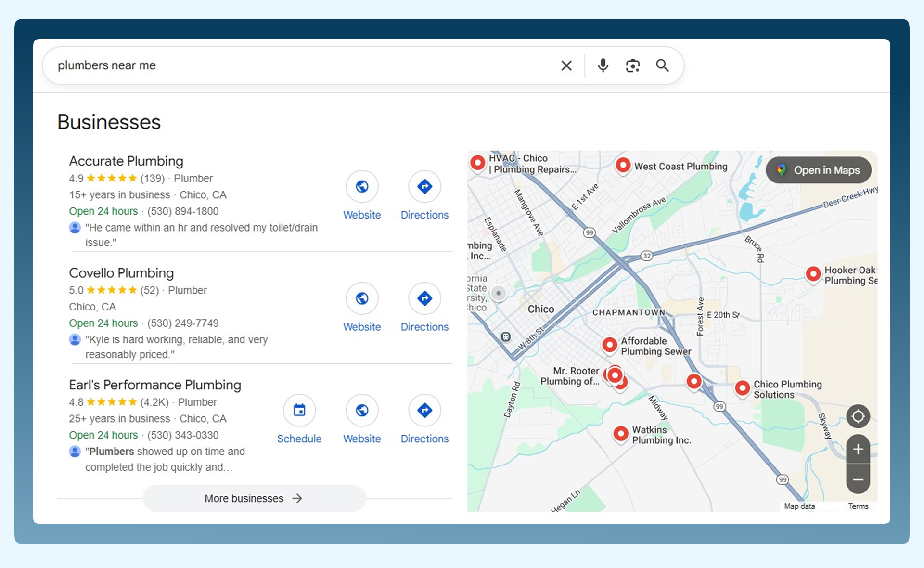Select Mr. Rooter Plumbing map pin
This screenshot has width=924, height=568.
(x=615, y=375)
